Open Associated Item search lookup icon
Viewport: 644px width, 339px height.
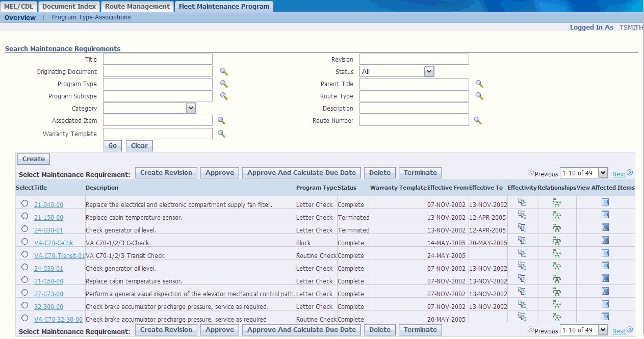point(221,121)
